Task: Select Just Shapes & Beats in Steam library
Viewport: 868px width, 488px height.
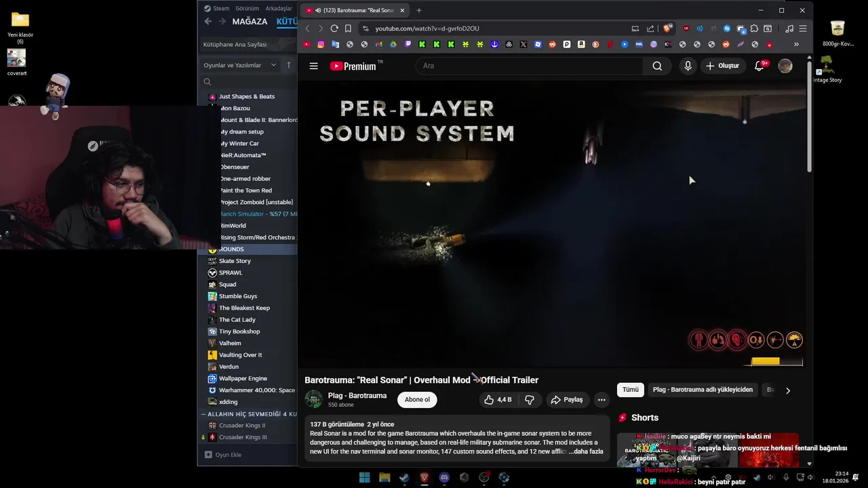Action: (247, 96)
